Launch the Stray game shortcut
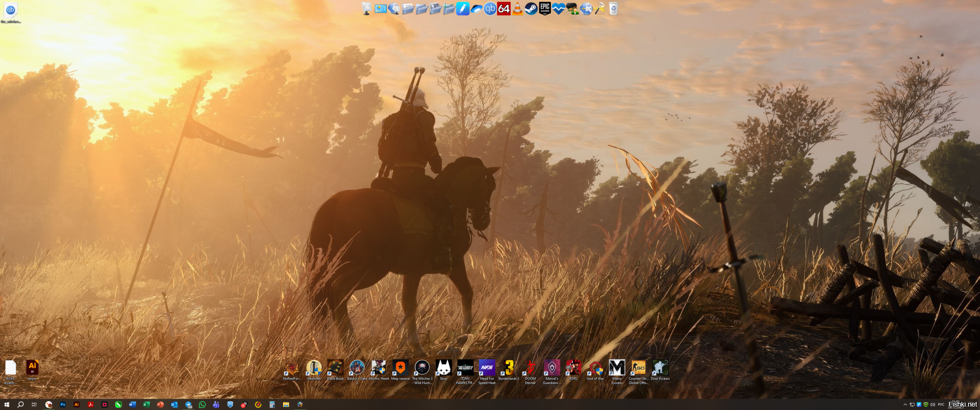Viewport: 980px width, 410px height. (444, 368)
